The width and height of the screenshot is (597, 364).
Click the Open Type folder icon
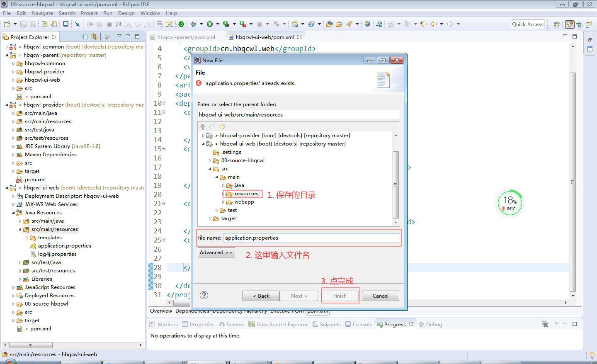(329, 24)
